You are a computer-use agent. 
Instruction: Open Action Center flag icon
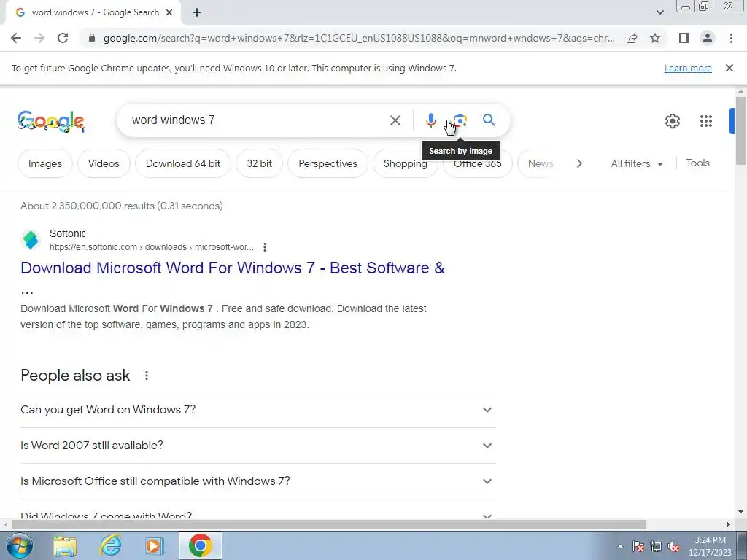[x=638, y=546]
